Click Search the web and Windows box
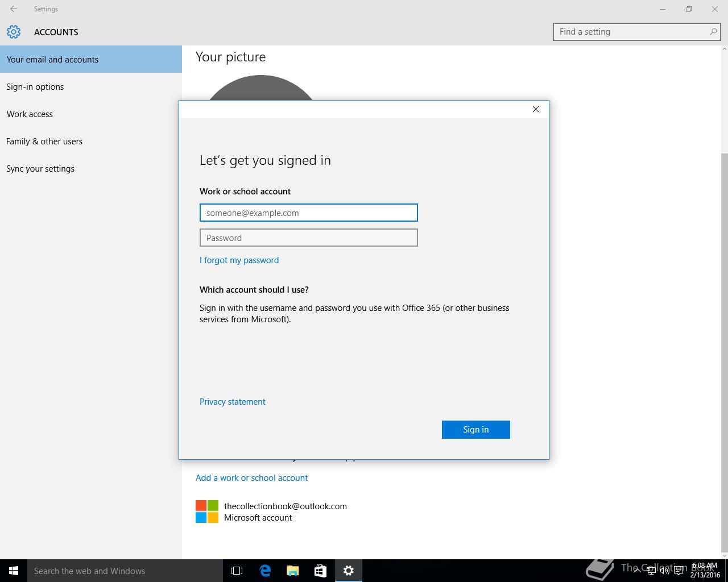Screen dimensions: 728x582 coord(125,571)
